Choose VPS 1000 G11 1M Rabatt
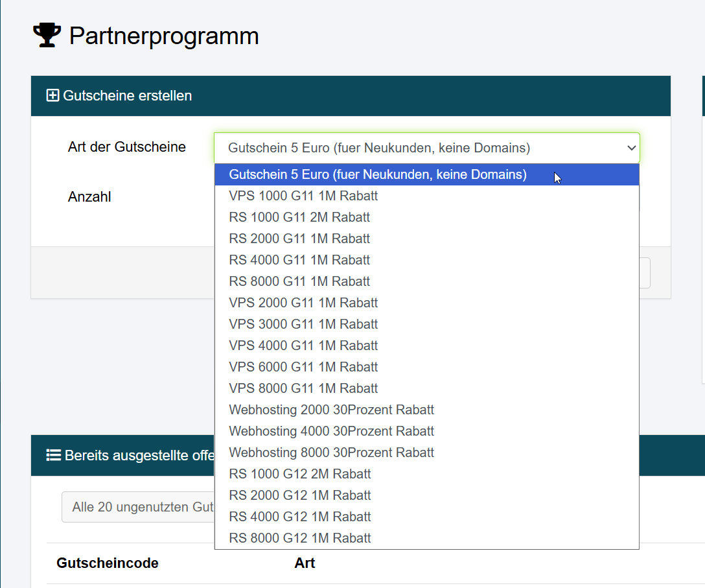 [x=303, y=196]
